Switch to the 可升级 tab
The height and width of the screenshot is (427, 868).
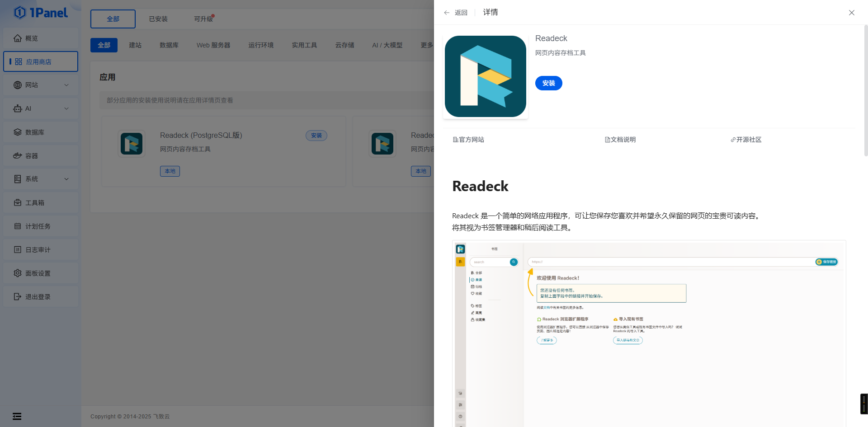pyautogui.click(x=203, y=19)
